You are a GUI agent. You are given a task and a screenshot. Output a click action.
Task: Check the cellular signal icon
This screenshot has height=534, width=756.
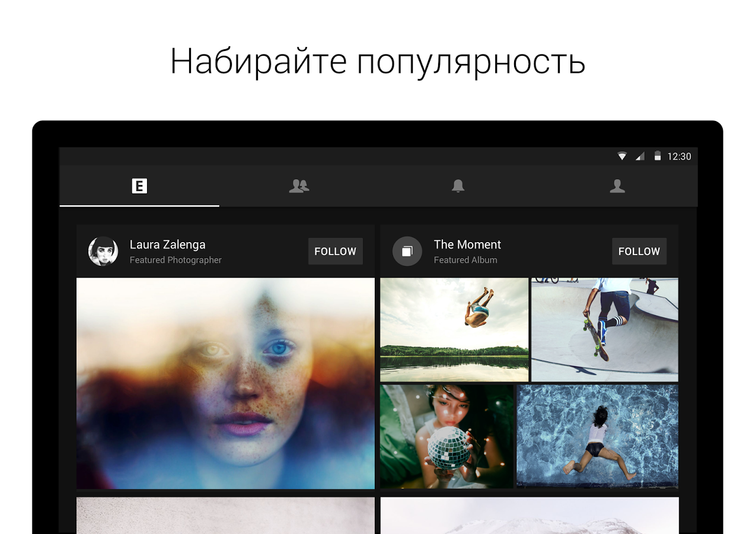tap(640, 156)
